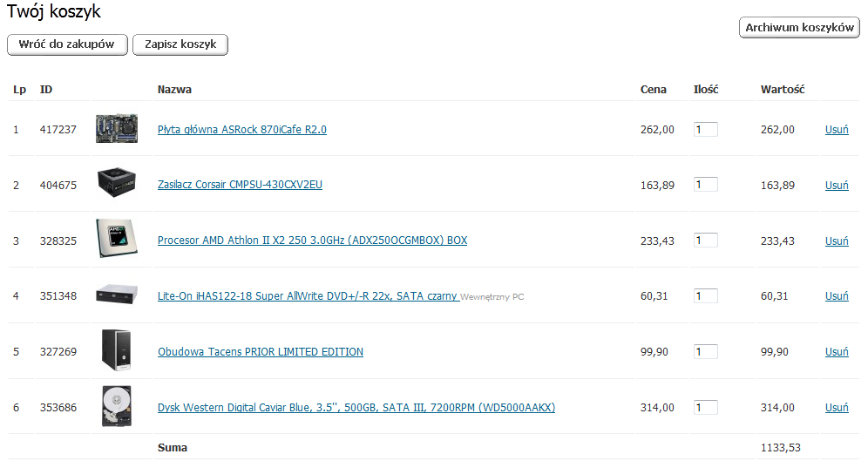Focus the quantity field for Lite-On DVD drive
Image resolution: width=868 pixels, height=461 pixels.
[x=706, y=296]
